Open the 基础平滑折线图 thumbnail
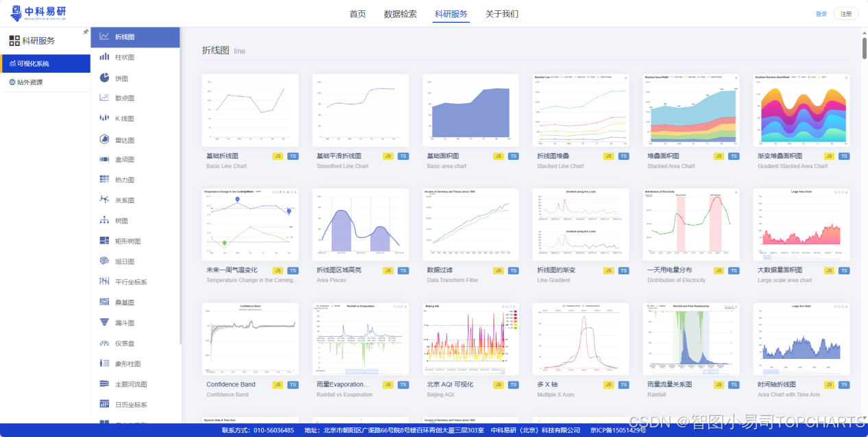 coord(361,110)
